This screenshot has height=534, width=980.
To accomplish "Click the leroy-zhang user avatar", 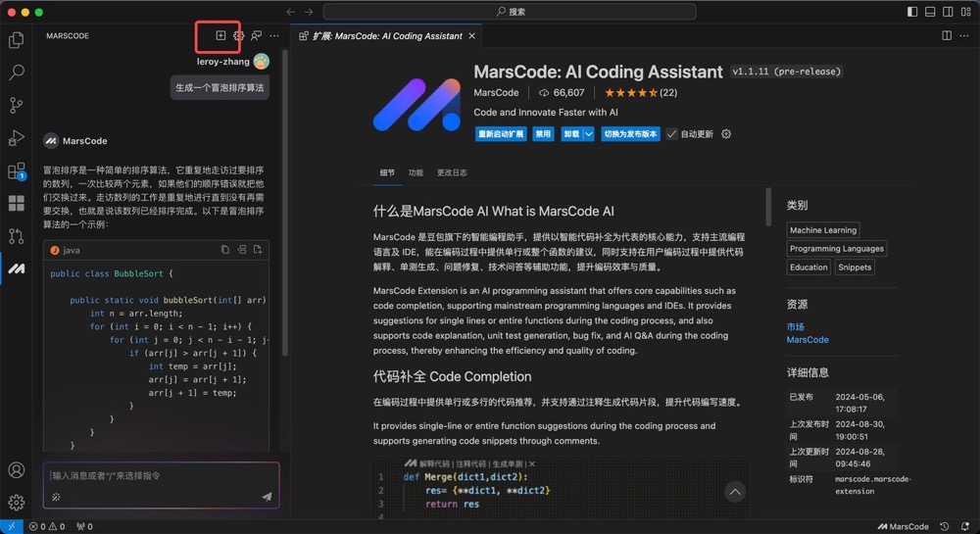I will click(x=262, y=61).
